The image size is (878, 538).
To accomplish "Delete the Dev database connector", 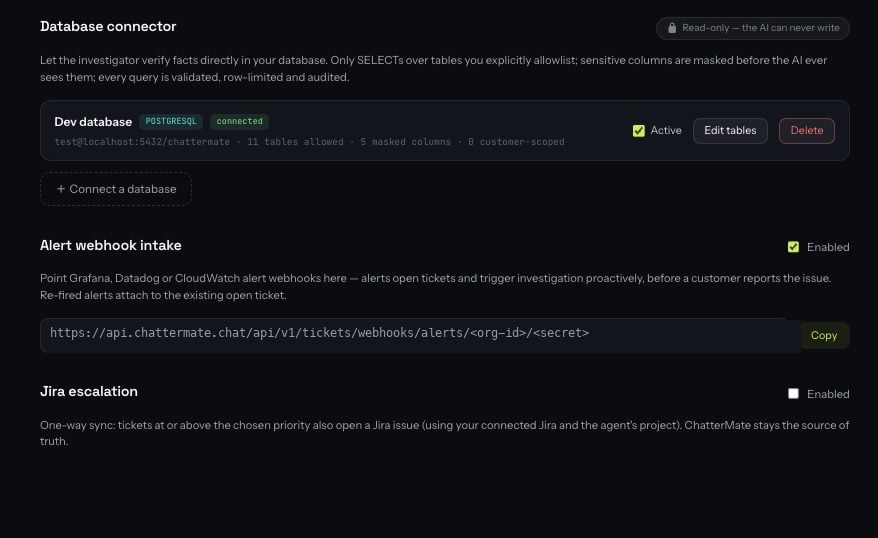I will (806, 130).
